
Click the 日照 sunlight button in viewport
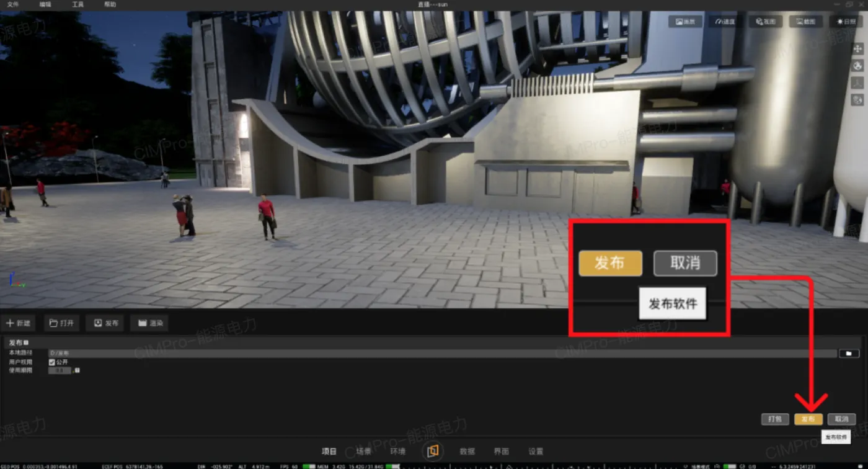pos(845,21)
